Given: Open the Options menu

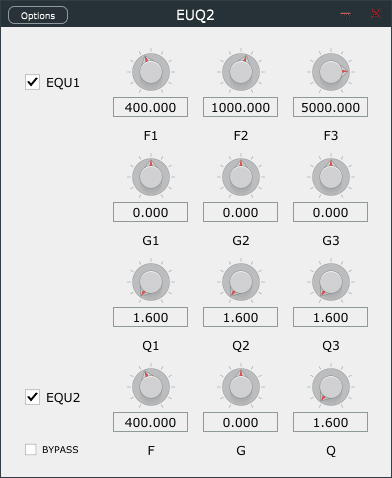Looking at the screenshot, I should click(38, 15).
